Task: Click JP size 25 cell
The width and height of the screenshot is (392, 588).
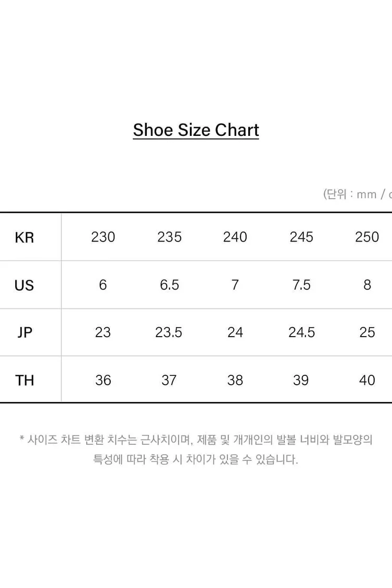Action: [367, 332]
